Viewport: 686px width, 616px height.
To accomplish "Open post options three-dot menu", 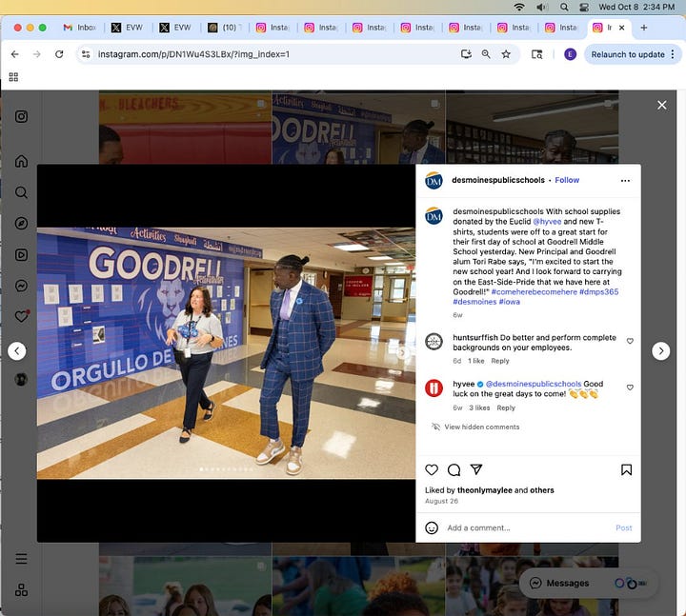I will (x=625, y=181).
